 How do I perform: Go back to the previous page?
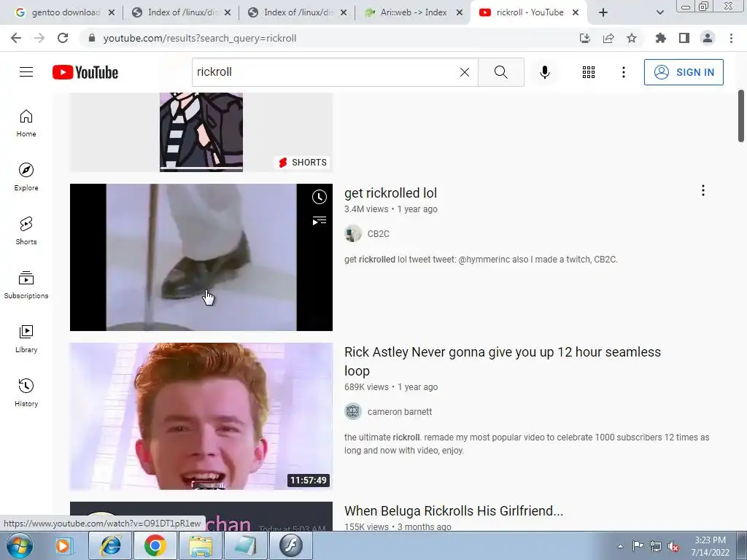(16, 38)
